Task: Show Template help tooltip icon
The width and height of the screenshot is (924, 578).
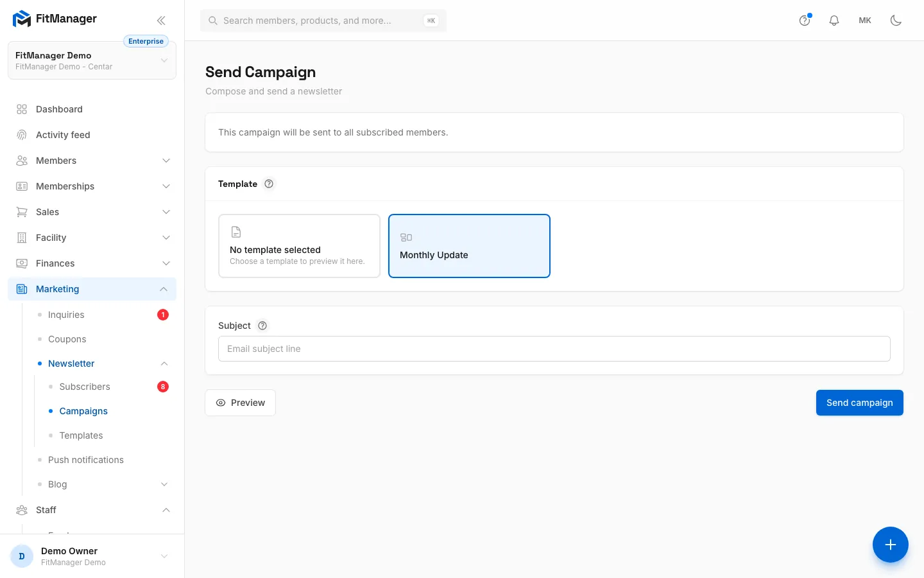Action: [269, 184]
